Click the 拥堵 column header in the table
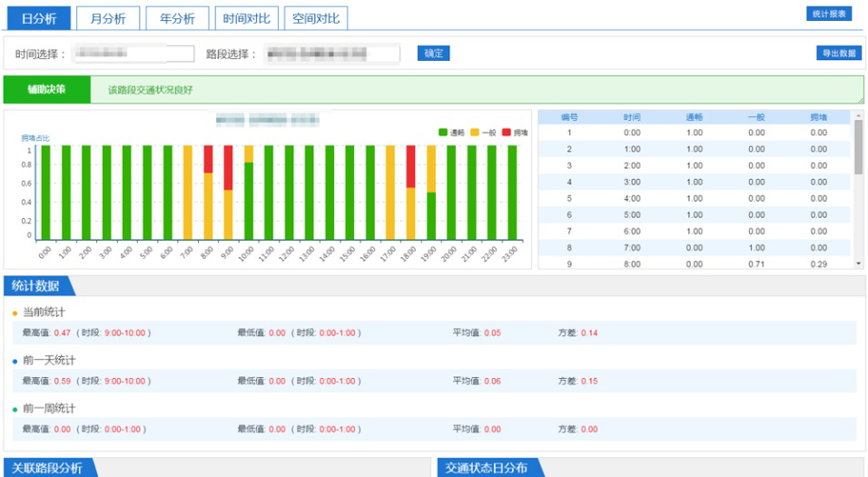Image resolution: width=868 pixels, height=477 pixels. click(x=818, y=116)
